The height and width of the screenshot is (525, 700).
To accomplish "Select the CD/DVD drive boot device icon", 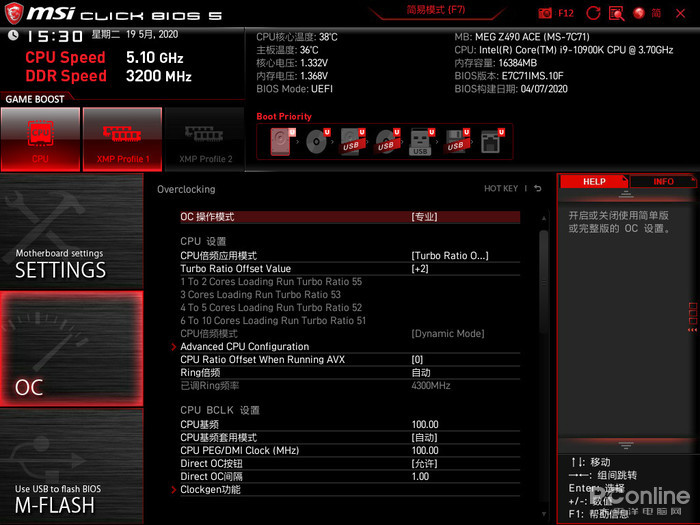I will (317, 142).
